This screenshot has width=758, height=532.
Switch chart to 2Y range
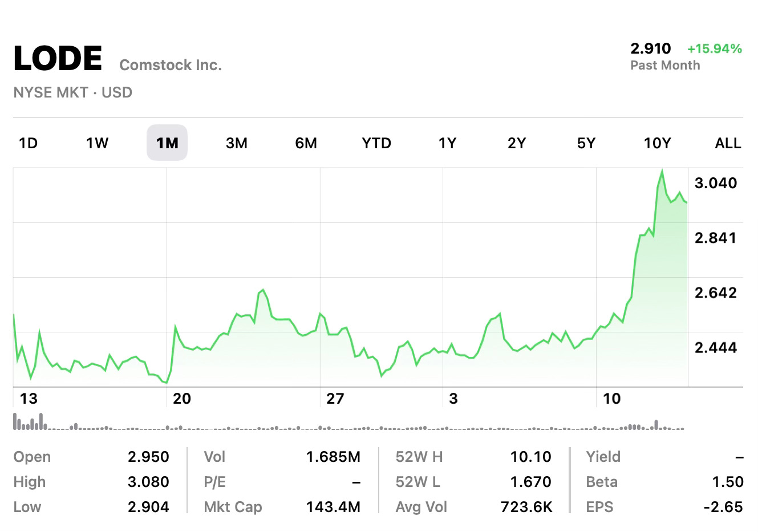point(517,143)
